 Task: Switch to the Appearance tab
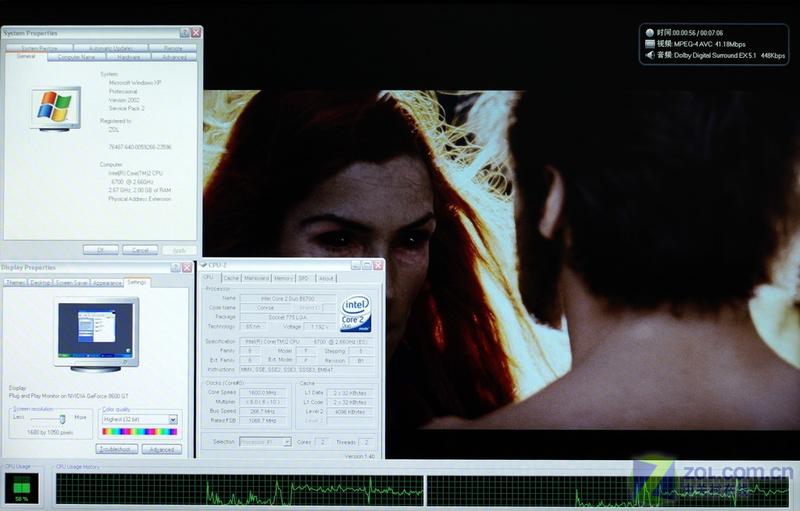107,283
